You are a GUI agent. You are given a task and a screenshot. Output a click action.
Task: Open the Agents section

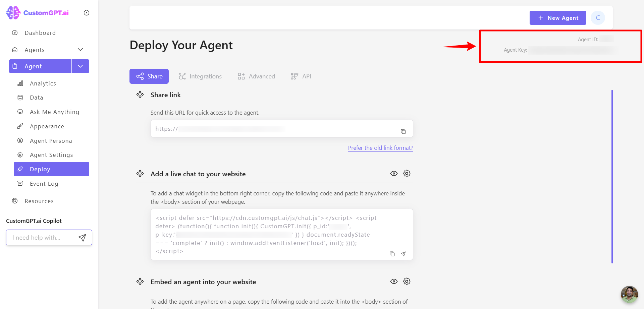coord(35,50)
